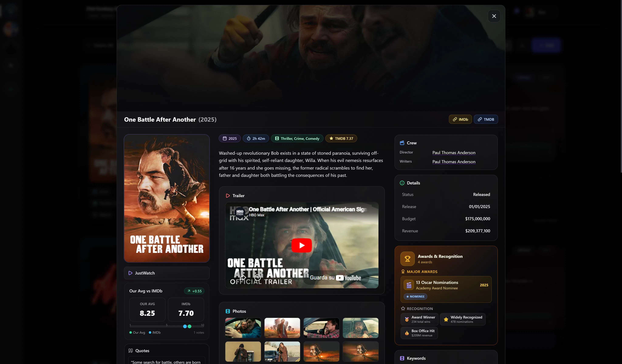Click the +0.55 rating difference badge

[x=194, y=291]
